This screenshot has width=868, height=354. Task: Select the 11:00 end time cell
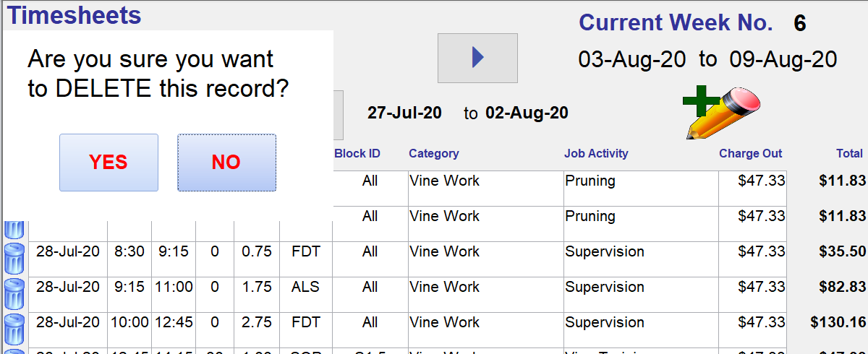click(x=174, y=287)
